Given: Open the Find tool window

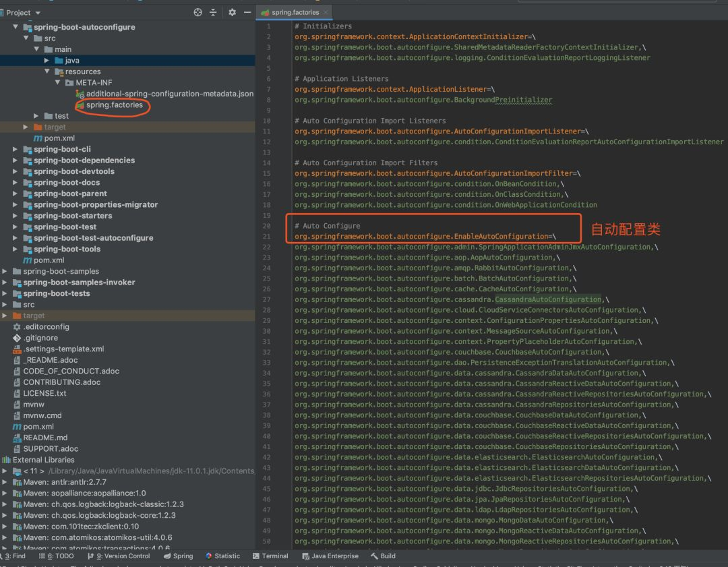Looking at the screenshot, I should tap(14, 556).
